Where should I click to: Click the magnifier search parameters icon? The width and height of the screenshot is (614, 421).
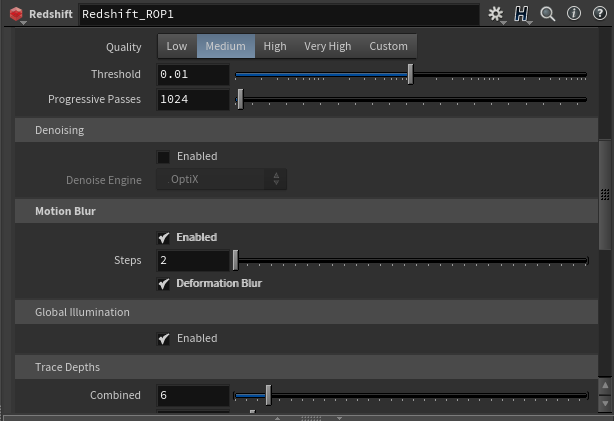548,14
